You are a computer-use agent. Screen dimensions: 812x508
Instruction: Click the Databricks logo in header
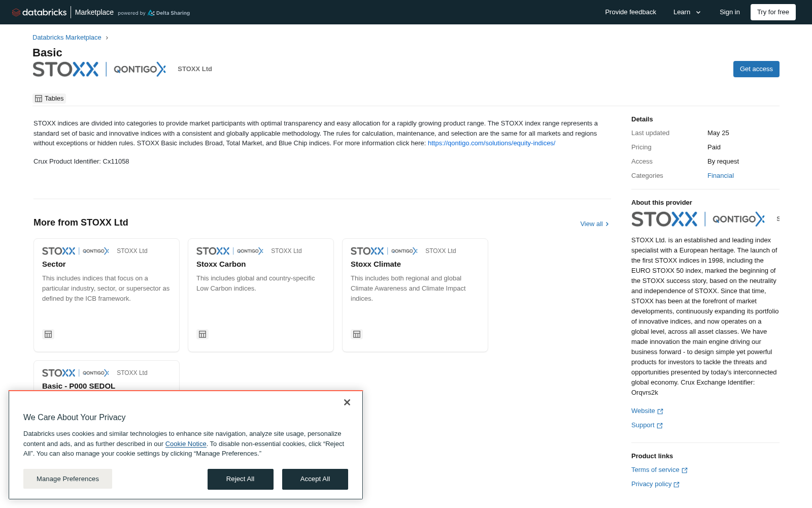click(x=39, y=12)
